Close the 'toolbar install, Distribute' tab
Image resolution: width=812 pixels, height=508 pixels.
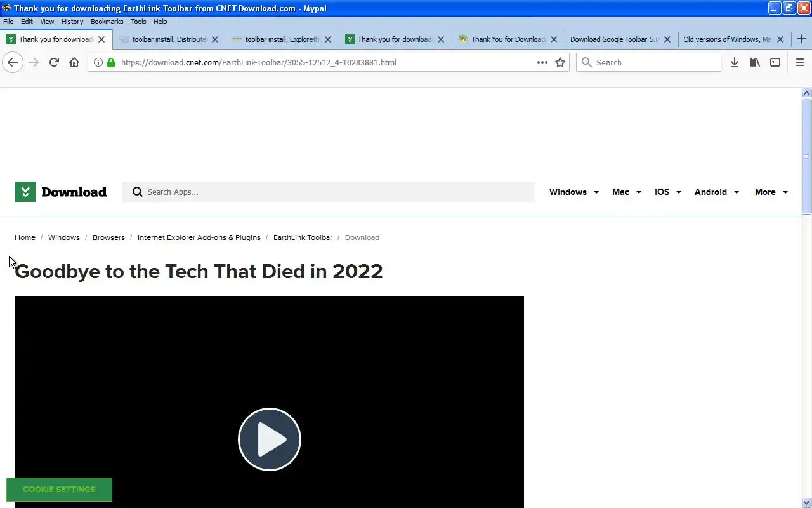(214, 39)
